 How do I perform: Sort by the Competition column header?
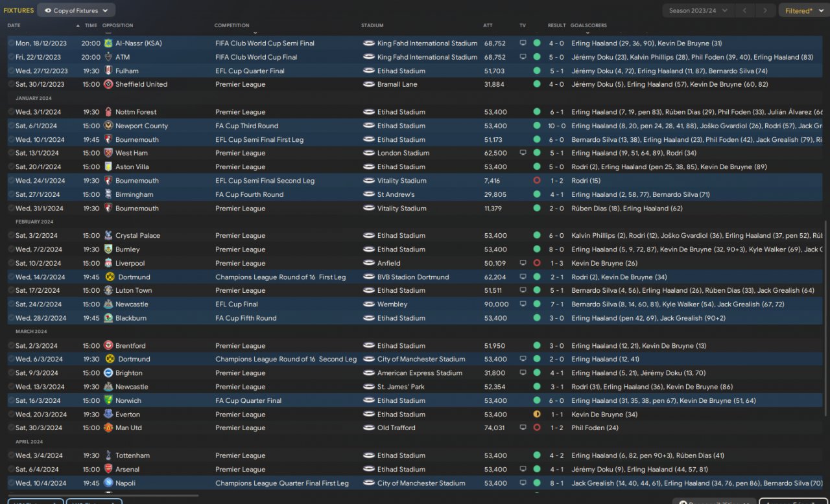tap(231, 25)
